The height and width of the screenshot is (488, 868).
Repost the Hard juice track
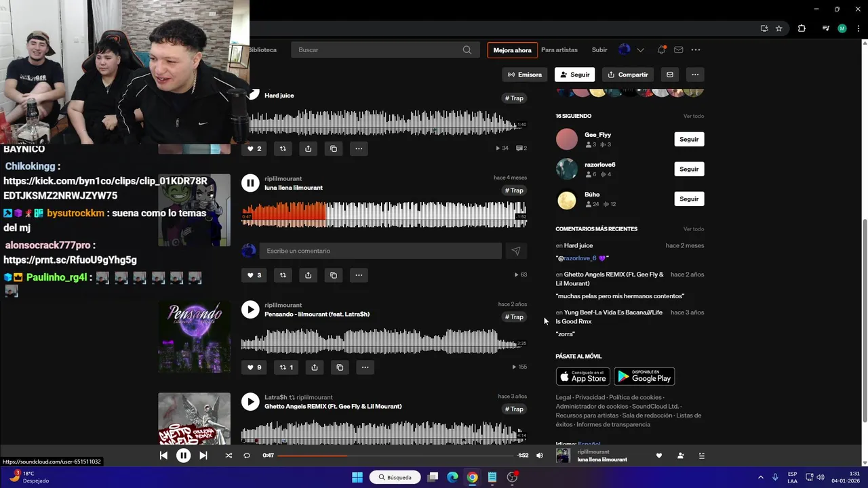[283, 148]
